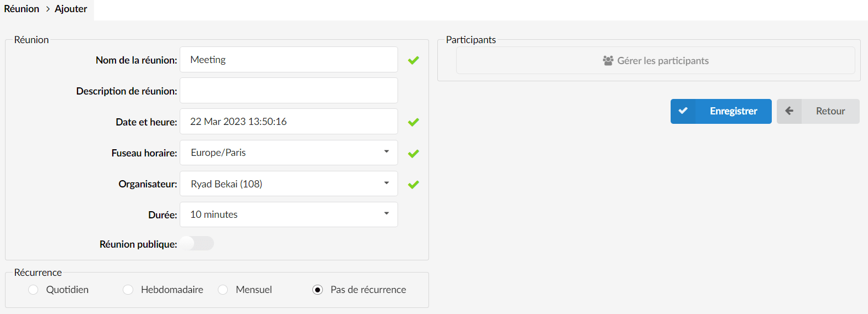
Task: Click green checkmark next to timezone dropdown
Action: coord(414,154)
